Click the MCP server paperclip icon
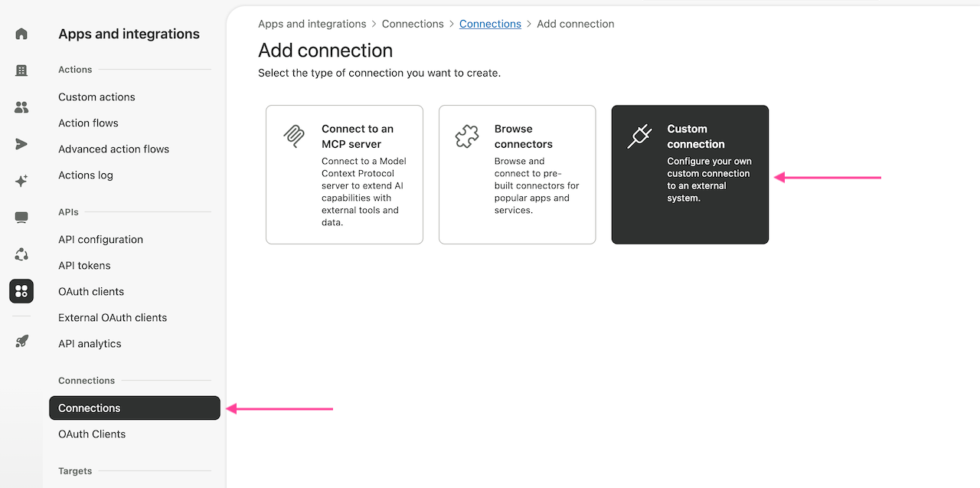Viewport: 980px width, 488px height. pos(294,136)
